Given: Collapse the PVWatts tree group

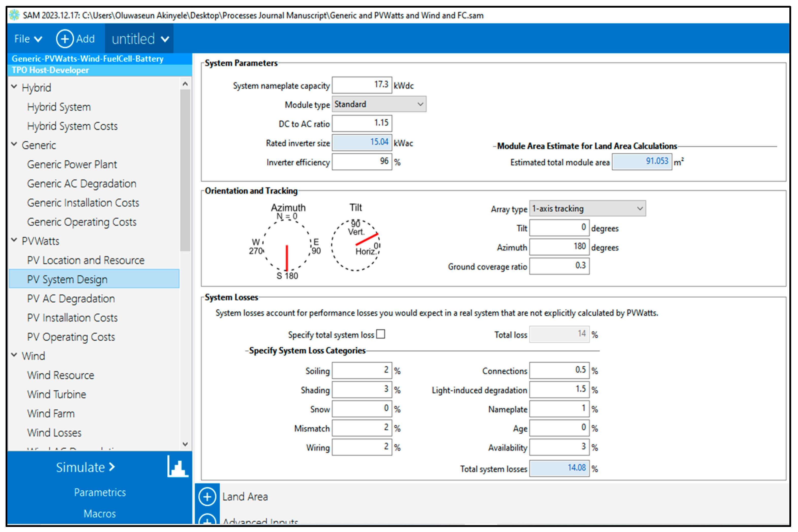Looking at the screenshot, I should click(x=14, y=240).
